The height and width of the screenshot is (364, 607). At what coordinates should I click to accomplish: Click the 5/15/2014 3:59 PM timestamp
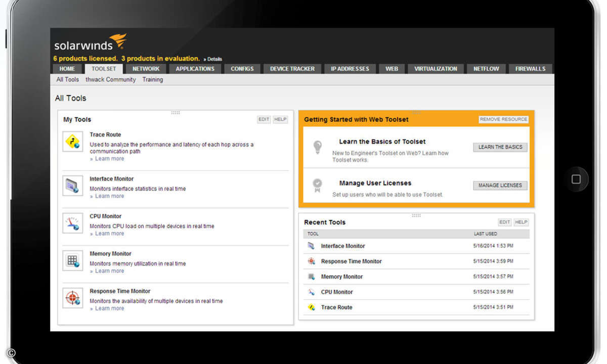click(x=493, y=261)
